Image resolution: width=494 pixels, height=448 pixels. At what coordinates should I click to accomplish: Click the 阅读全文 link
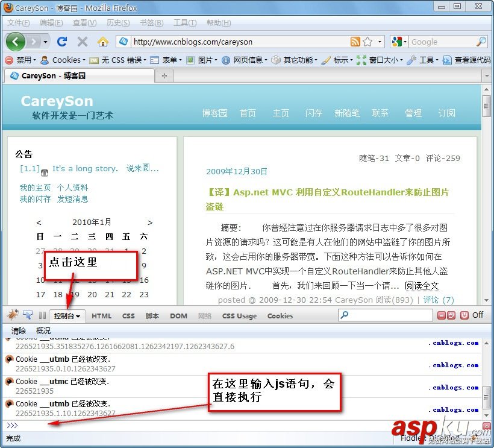(x=422, y=286)
